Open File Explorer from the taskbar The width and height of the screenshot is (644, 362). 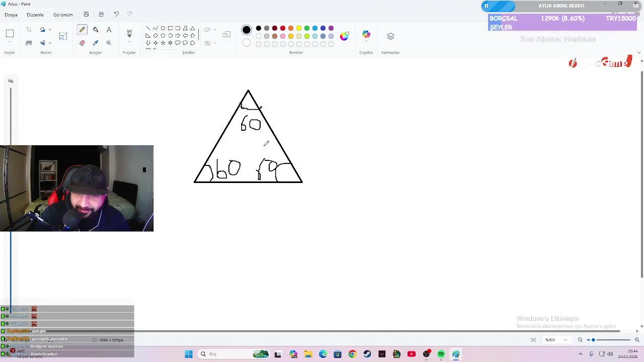click(x=308, y=354)
